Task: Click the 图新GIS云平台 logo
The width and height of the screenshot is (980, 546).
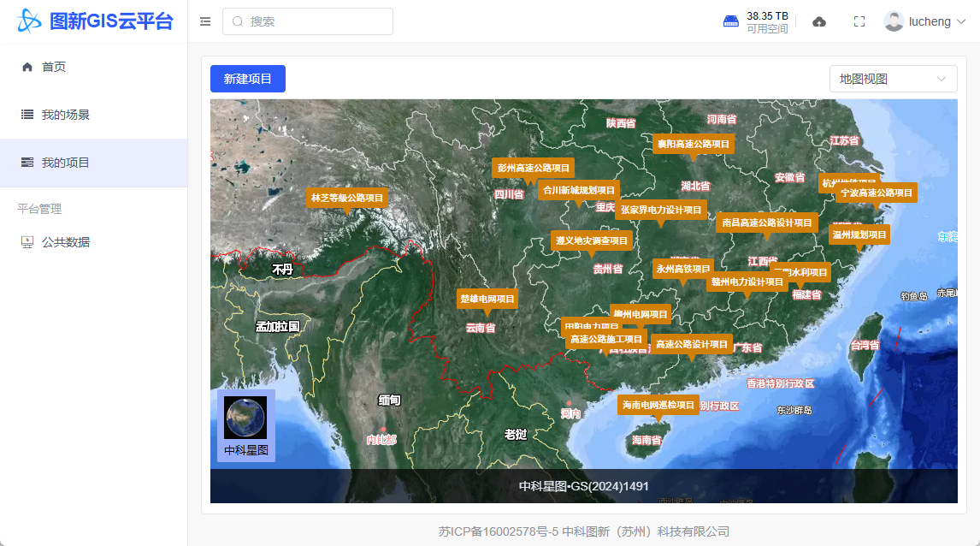Action: 94,21
